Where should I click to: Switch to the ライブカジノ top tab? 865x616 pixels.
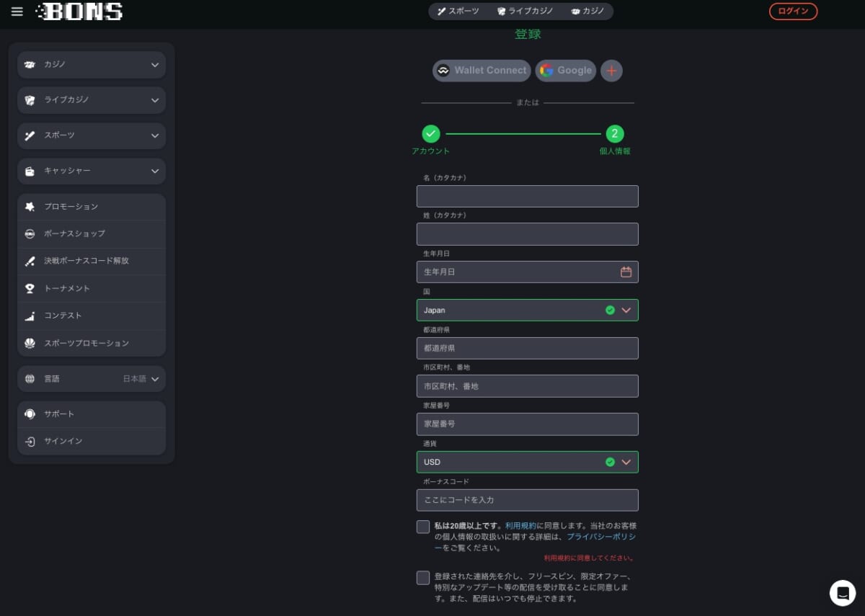coord(525,12)
